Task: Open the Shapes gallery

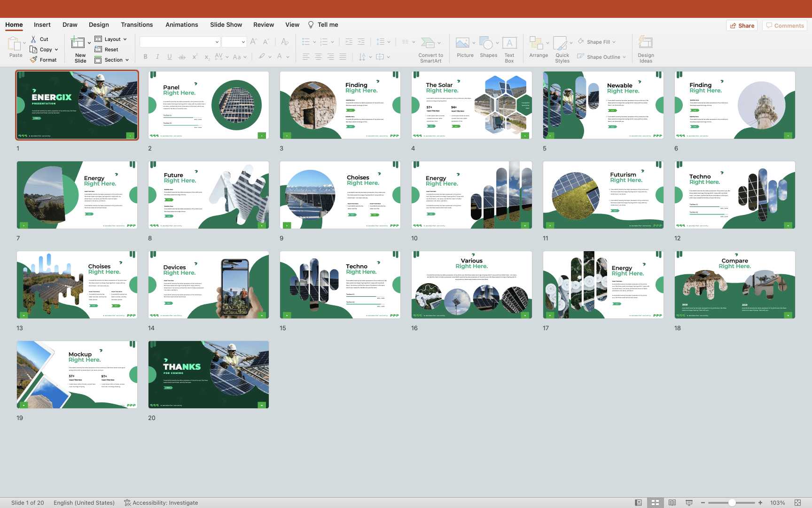Action: coord(487,43)
